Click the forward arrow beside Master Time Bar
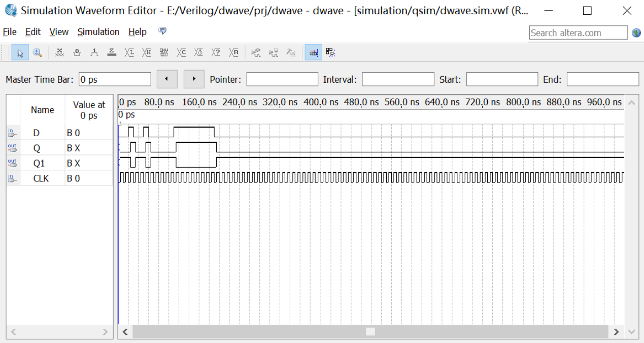Image resolution: width=644 pixels, height=343 pixels. pos(193,79)
